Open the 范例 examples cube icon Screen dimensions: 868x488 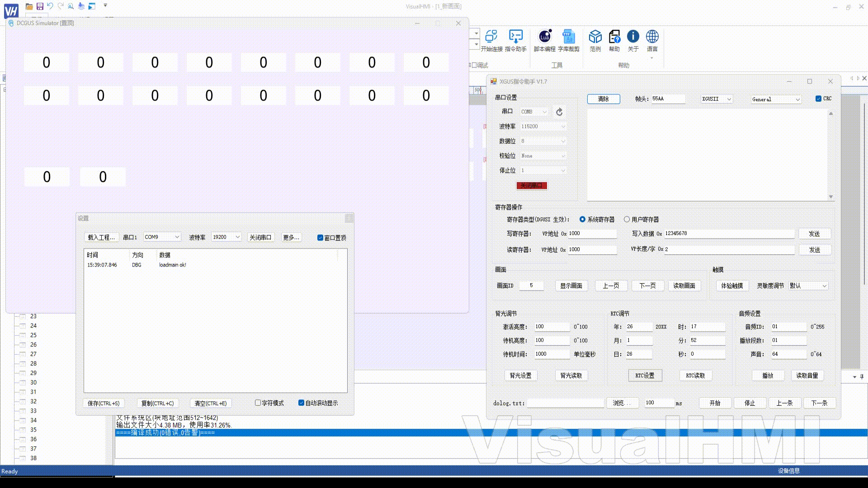point(595,37)
